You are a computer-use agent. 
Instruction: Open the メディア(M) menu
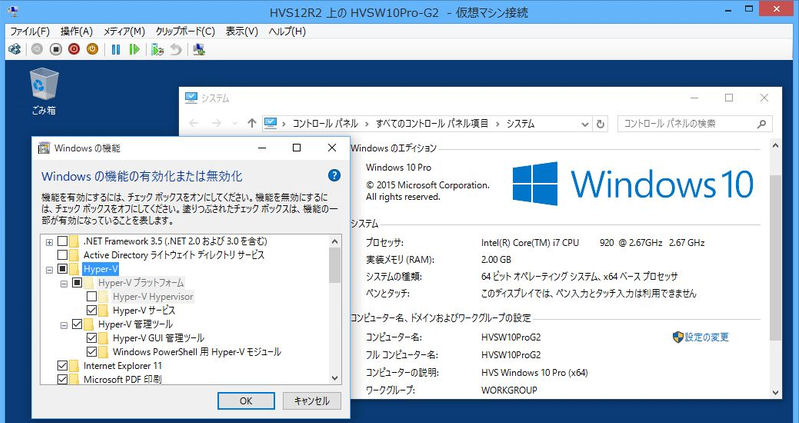pos(124,32)
